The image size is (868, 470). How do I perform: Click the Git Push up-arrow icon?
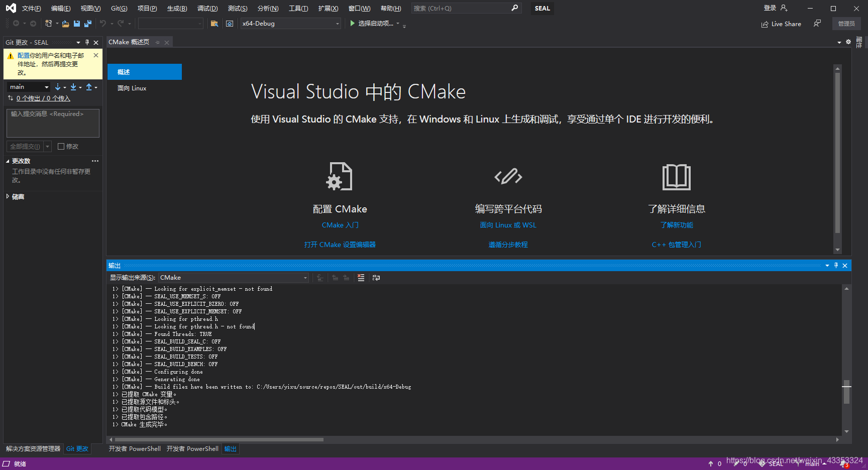(89, 87)
